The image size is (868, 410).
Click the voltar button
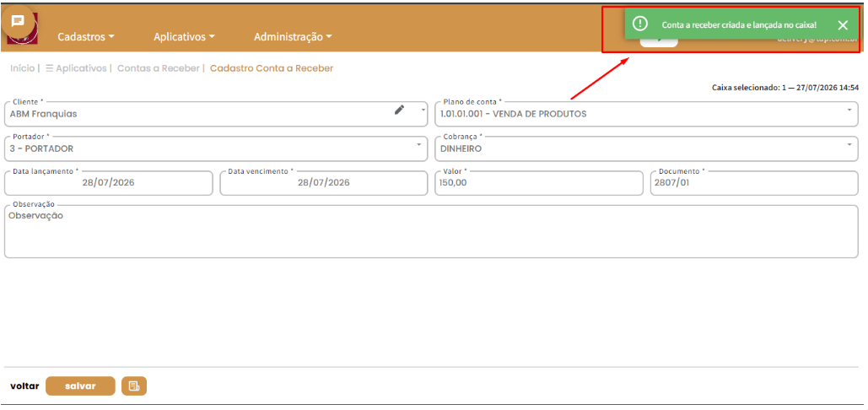point(25,386)
